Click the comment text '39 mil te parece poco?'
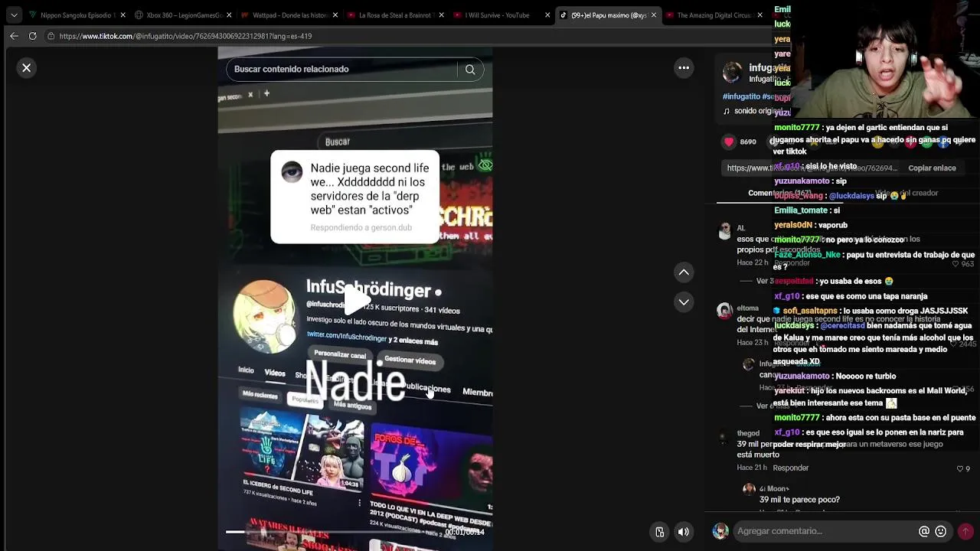Image resolution: width=980 pixels, height=551 pixels. coord(788,500)
